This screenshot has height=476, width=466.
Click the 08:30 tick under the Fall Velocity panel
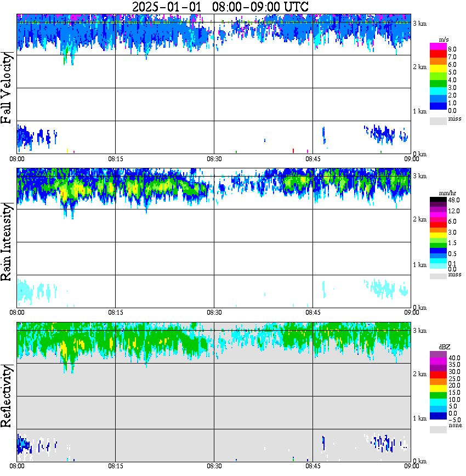pos(214,159)
